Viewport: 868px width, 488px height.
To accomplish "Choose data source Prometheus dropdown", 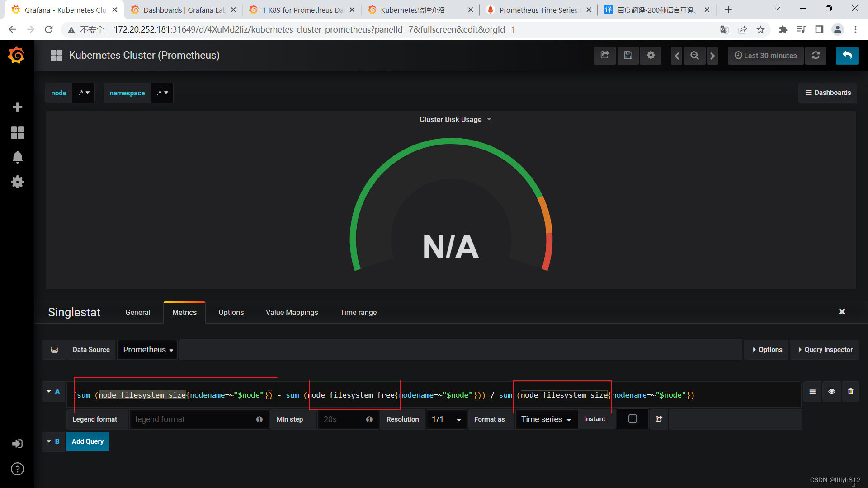I will (x=148, y=350).
